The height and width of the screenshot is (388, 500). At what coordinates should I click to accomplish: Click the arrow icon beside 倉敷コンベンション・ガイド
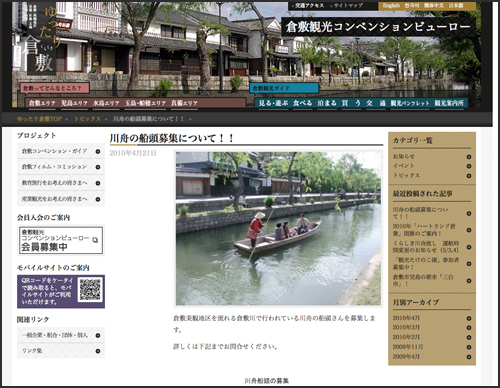98,151
